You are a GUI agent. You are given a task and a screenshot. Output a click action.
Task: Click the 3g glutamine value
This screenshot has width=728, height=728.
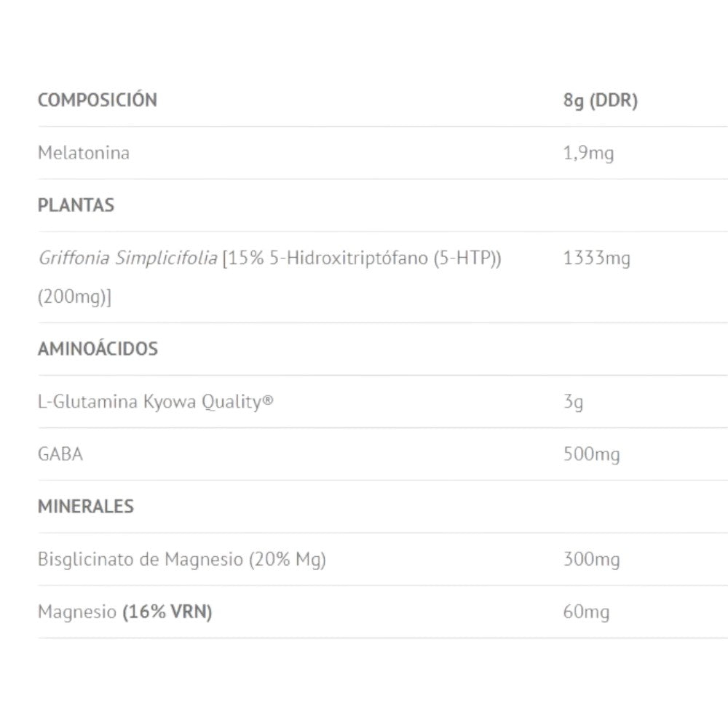tap(573, 401)
